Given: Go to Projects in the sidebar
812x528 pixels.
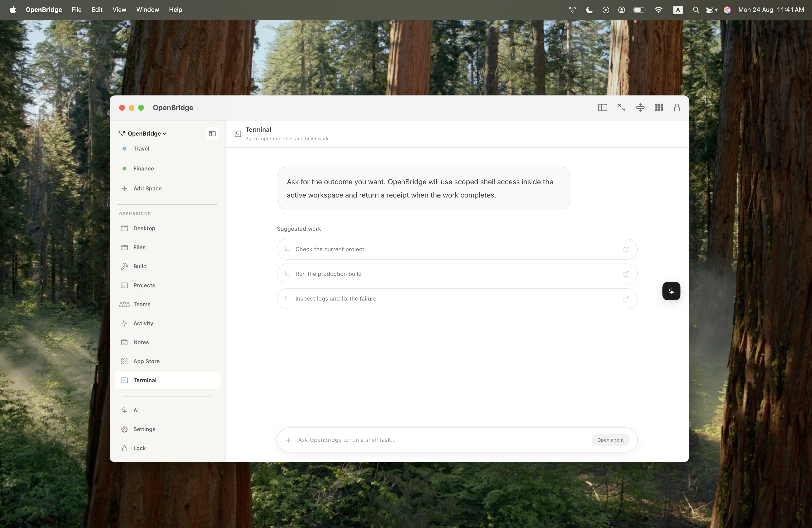Looking at the screenshot, I should (167, 285).
